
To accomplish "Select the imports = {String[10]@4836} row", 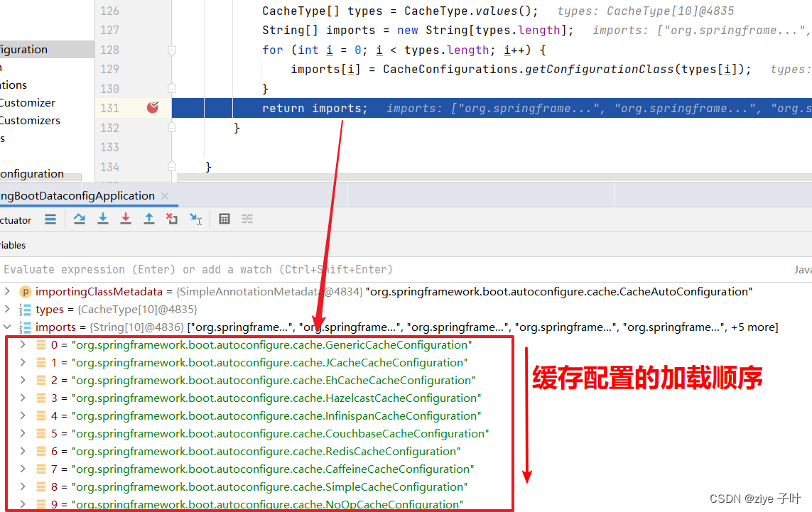I will click(406, 327).
